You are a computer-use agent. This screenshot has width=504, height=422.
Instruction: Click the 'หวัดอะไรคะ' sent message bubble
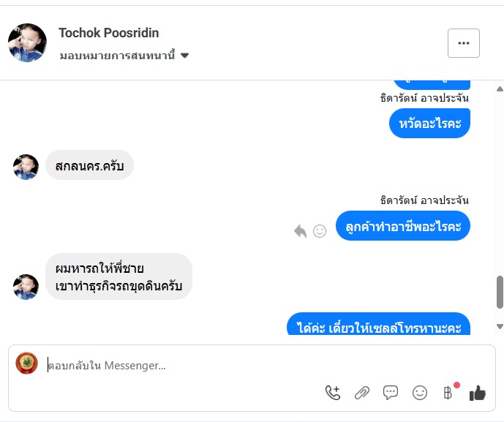point(429,124)
